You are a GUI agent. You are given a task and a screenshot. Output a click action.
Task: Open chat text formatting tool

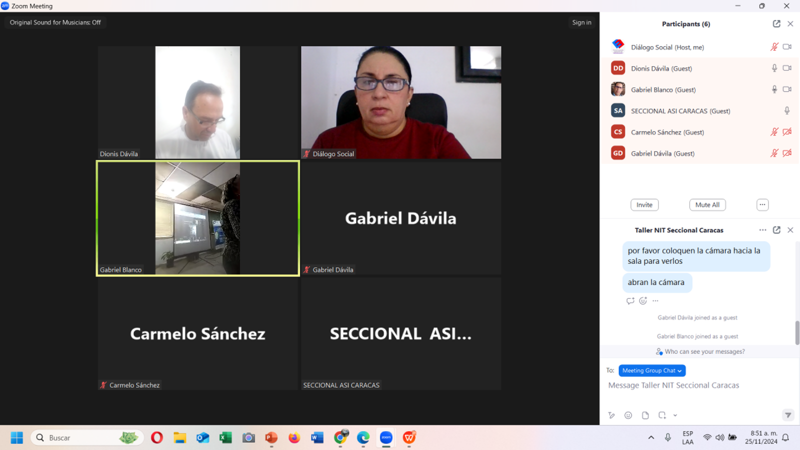click(x=612, y=415)
